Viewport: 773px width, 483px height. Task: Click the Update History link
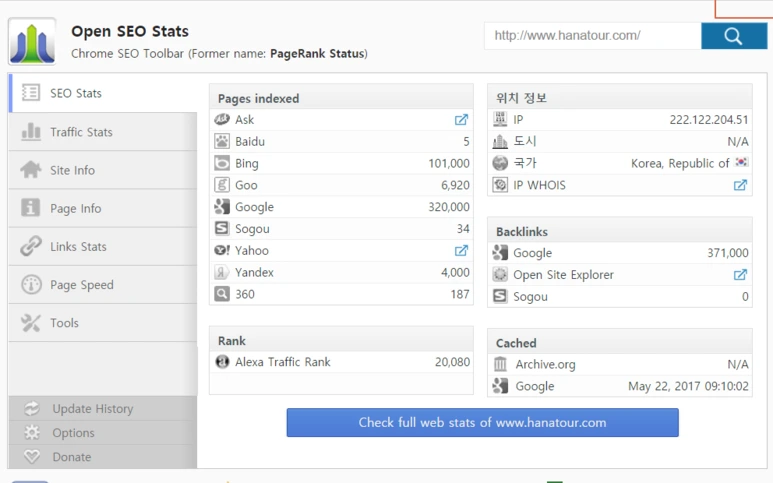93,409
